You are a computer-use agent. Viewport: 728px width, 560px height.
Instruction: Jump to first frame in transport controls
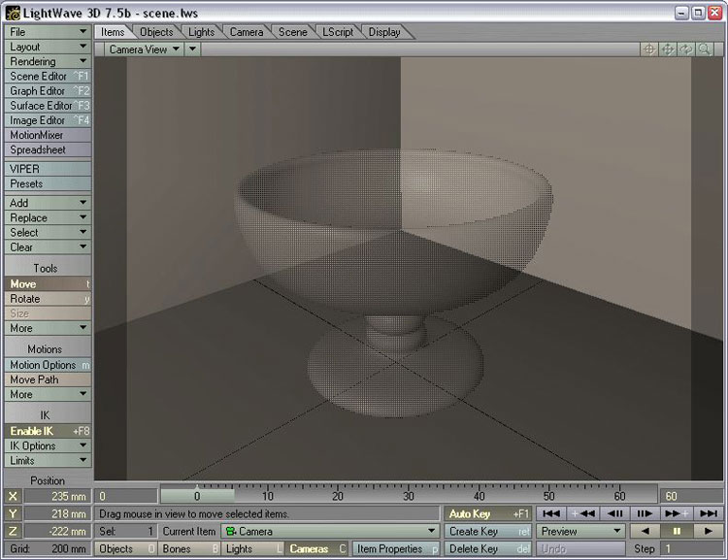550,513
